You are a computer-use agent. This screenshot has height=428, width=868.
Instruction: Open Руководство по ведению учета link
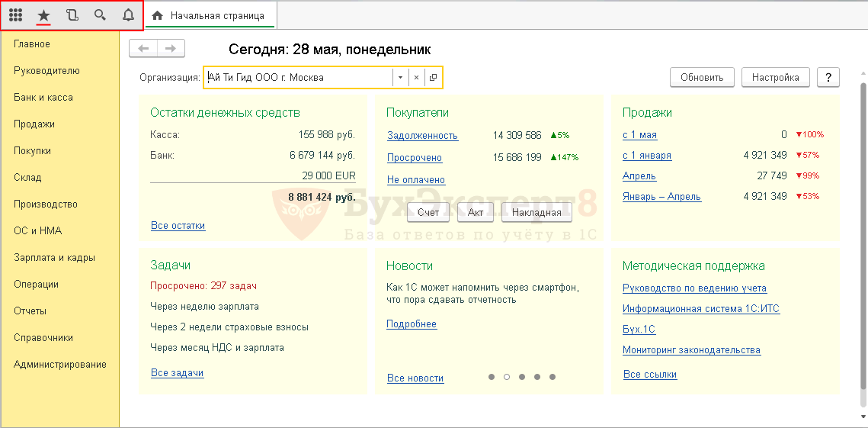click(x=695, y=288)
